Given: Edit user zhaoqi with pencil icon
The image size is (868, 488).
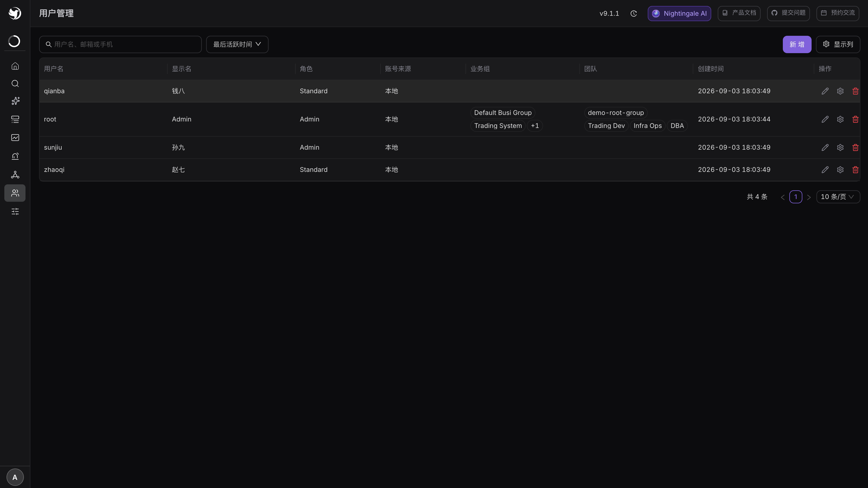Looking at the screenshot, I should click(x=825, y=170).
